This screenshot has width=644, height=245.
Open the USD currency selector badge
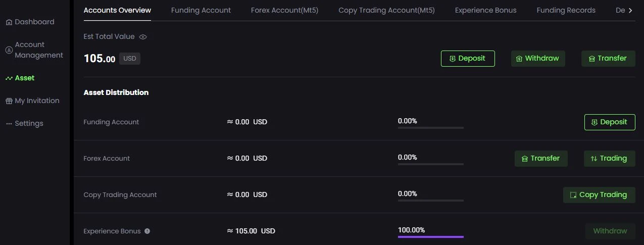(x=130, y=59)
